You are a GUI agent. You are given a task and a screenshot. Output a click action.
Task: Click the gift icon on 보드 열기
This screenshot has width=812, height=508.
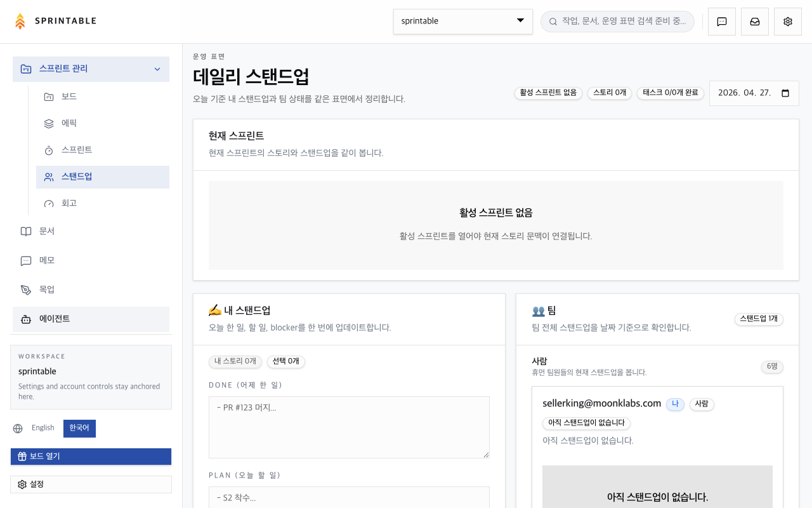coord(22,457)
